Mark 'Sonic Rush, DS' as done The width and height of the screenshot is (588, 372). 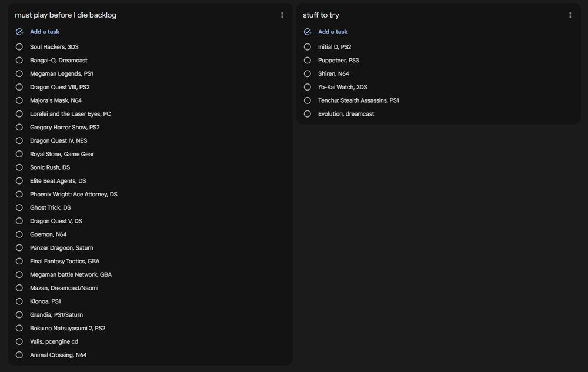click(19, 167)
